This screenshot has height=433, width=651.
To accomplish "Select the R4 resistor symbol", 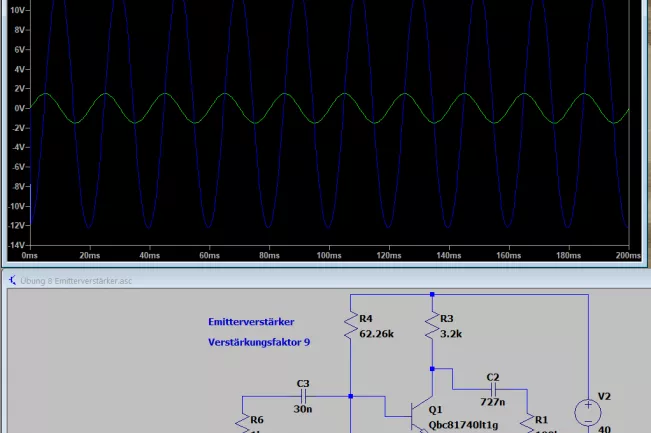I will click(x=351, y=326).
